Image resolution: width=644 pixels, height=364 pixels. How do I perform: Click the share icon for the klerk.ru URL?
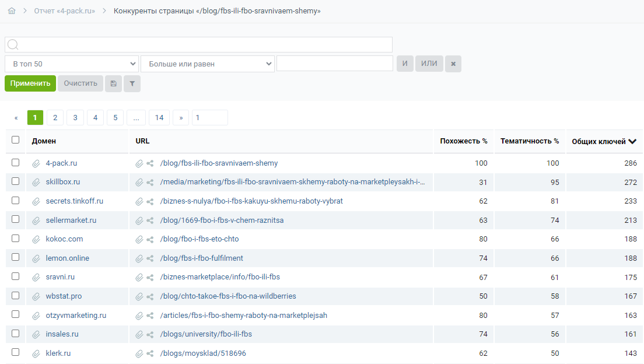point(150,353)
